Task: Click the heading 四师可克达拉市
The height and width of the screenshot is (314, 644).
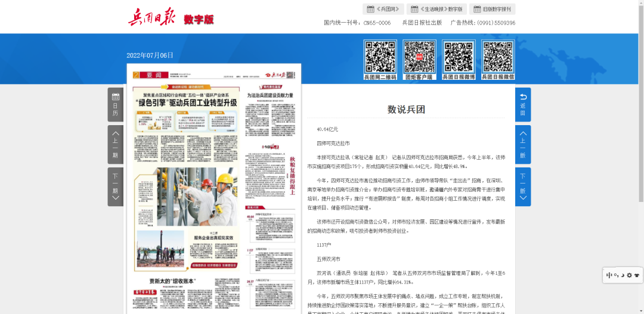Action: click(x=333, y=143)
